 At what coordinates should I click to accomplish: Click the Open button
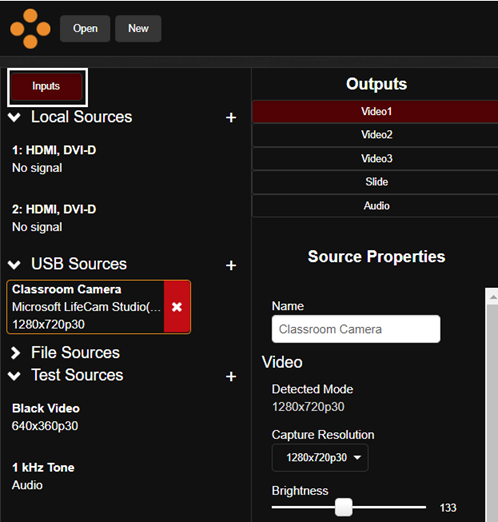[85, 29]
